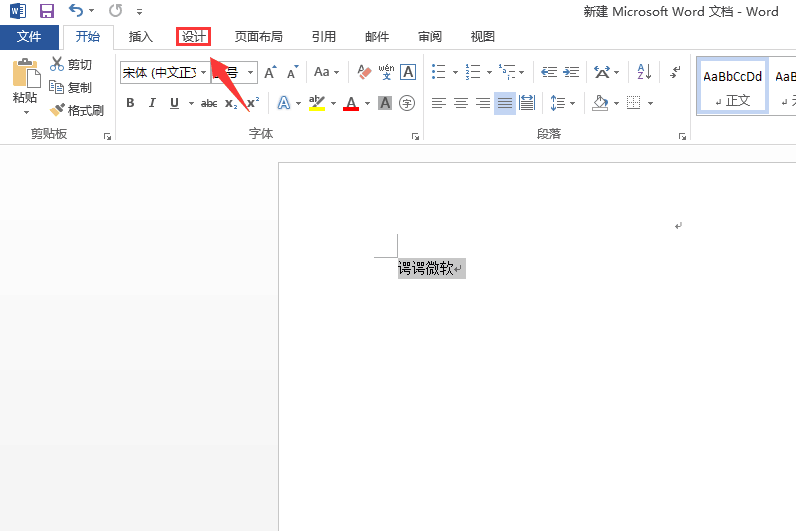Screen dimensions: 796x531
Task: Click the 复制 (Copy) button
Action: pyautogui.click(x=71, y=87)
